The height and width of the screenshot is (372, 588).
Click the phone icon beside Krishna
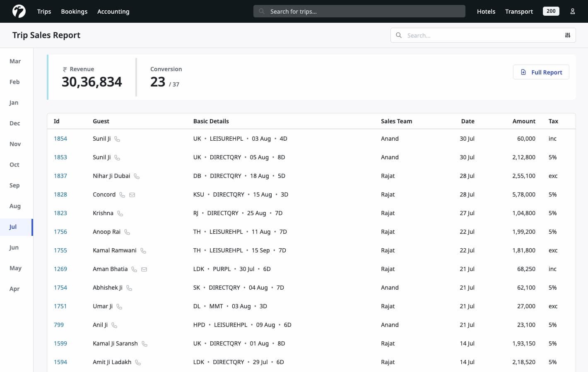point(120,213)
